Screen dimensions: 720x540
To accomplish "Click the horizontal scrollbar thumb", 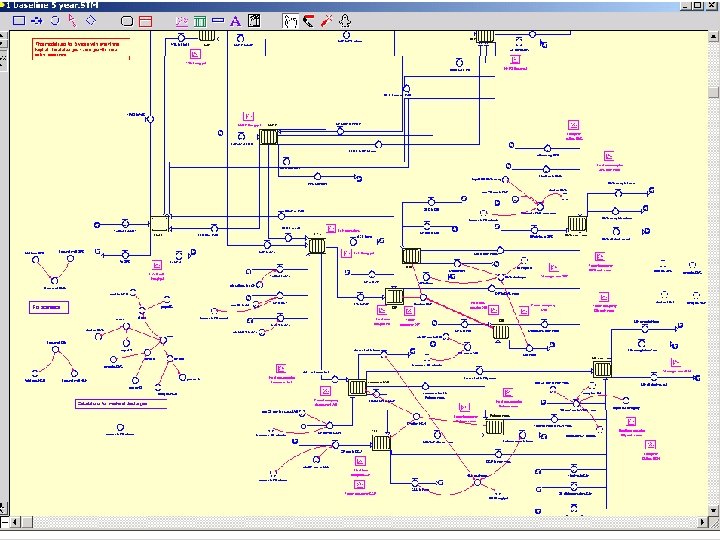I will point(27,522).
